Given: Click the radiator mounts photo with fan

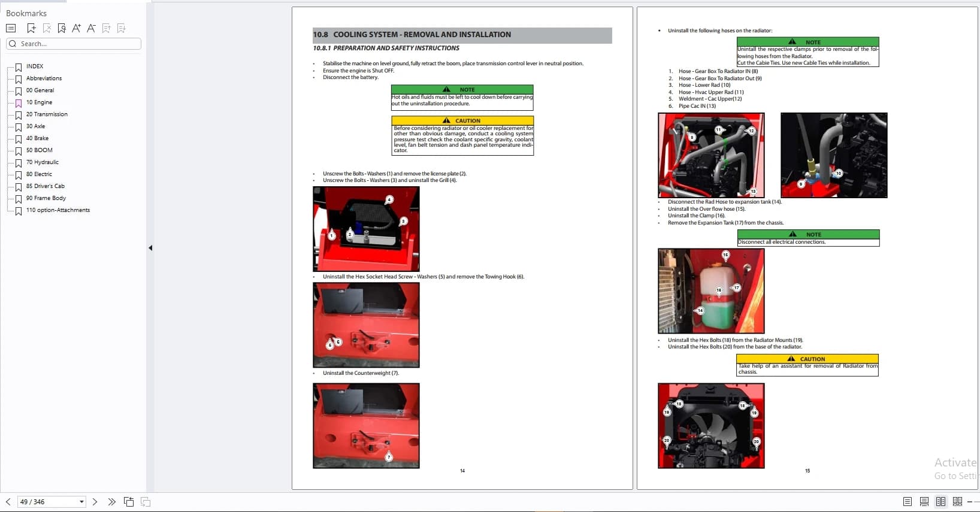Looking at the screenshot, I should pos(711,426).
